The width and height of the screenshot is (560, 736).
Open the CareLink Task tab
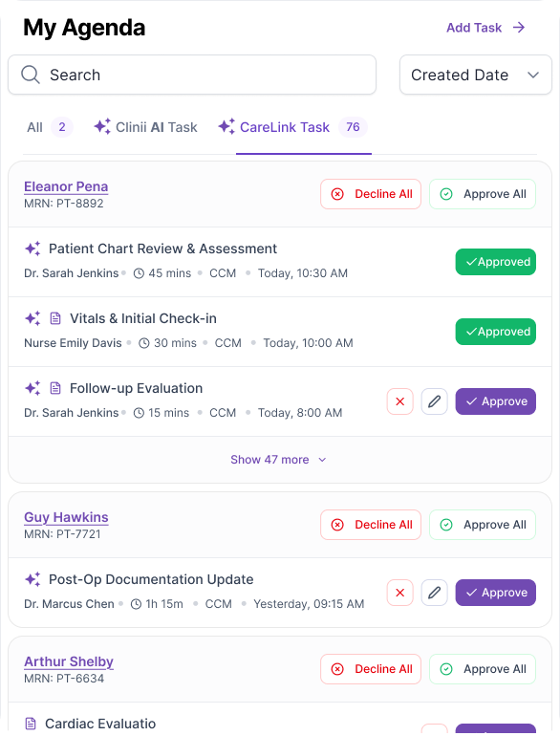(293, 127)
